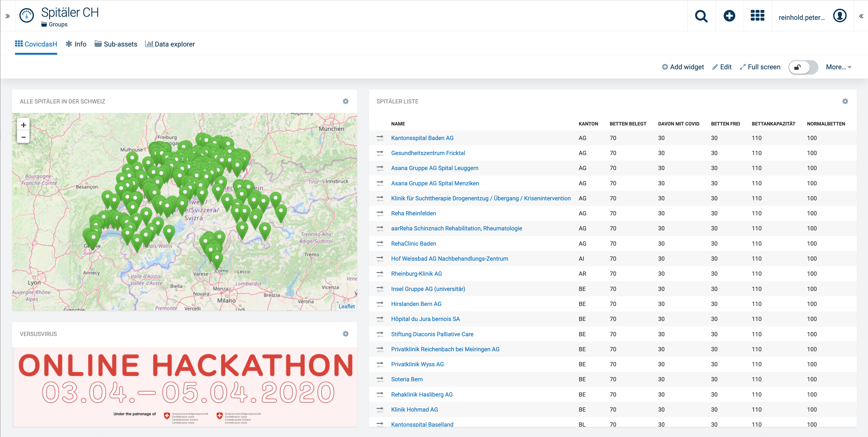
Task: Open gear settings of the map widget
Action: tap(345, 101)
